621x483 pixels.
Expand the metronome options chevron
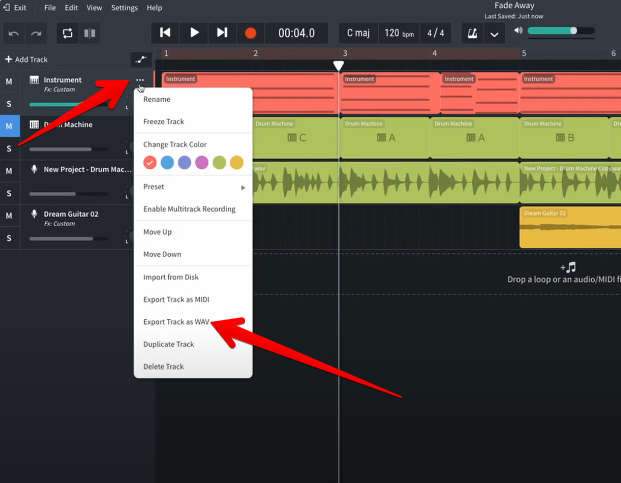[x=494, y=33]
